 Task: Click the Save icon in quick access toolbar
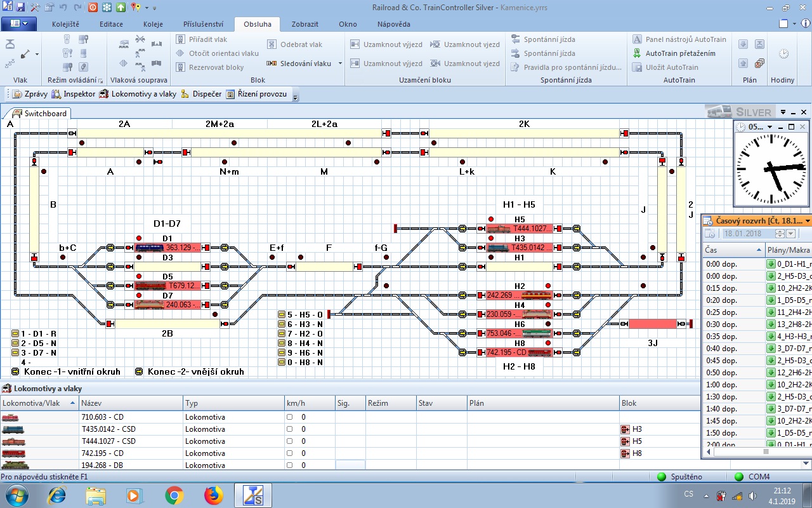[x=20, y=8]
